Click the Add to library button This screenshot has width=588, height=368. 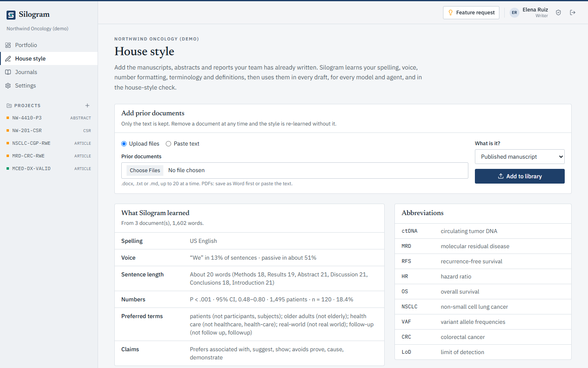coord(520,176)
